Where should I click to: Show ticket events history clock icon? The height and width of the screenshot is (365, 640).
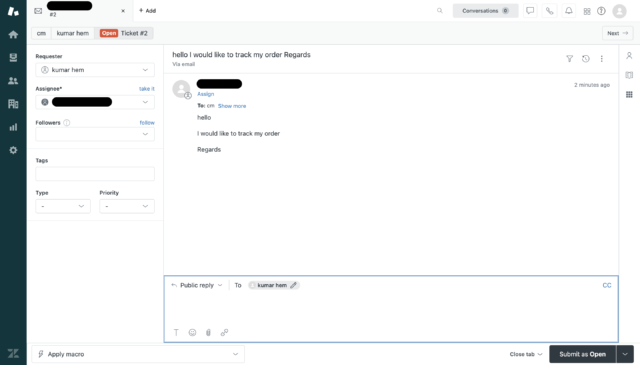(x=586, y=59)
